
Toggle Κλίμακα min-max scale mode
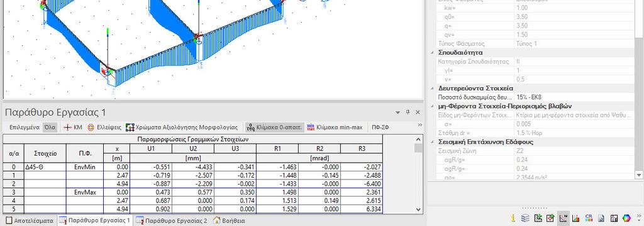(x=335, y=127)
